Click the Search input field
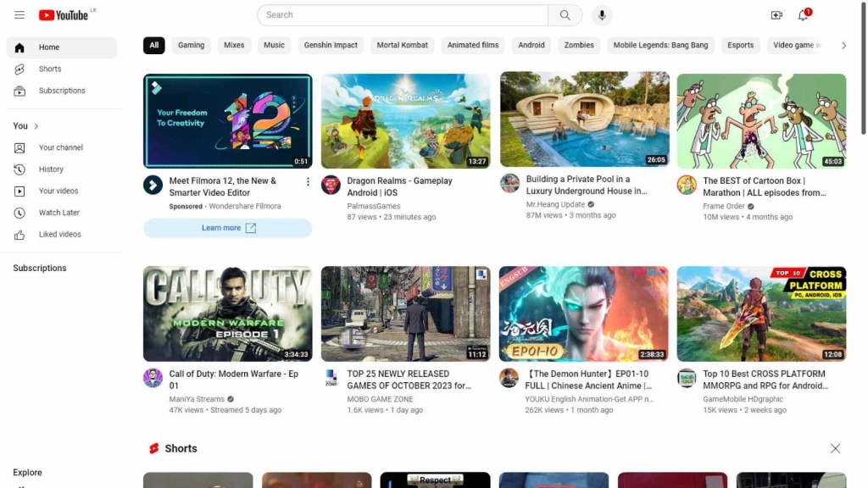This screenshot has height=488, width=868. tap(403, 15)
